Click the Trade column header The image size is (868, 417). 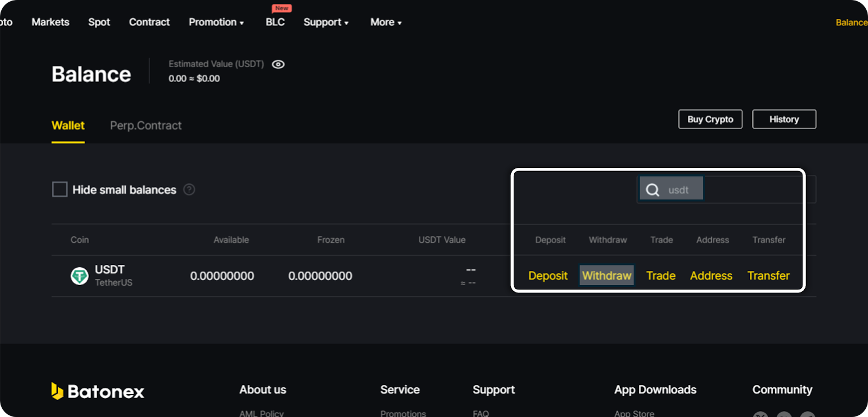661,239
